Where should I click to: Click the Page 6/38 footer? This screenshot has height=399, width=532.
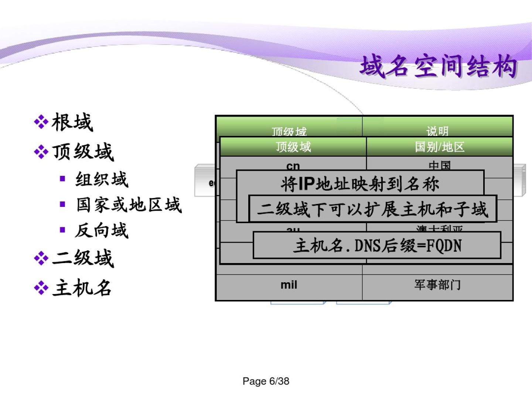point(266,381)
